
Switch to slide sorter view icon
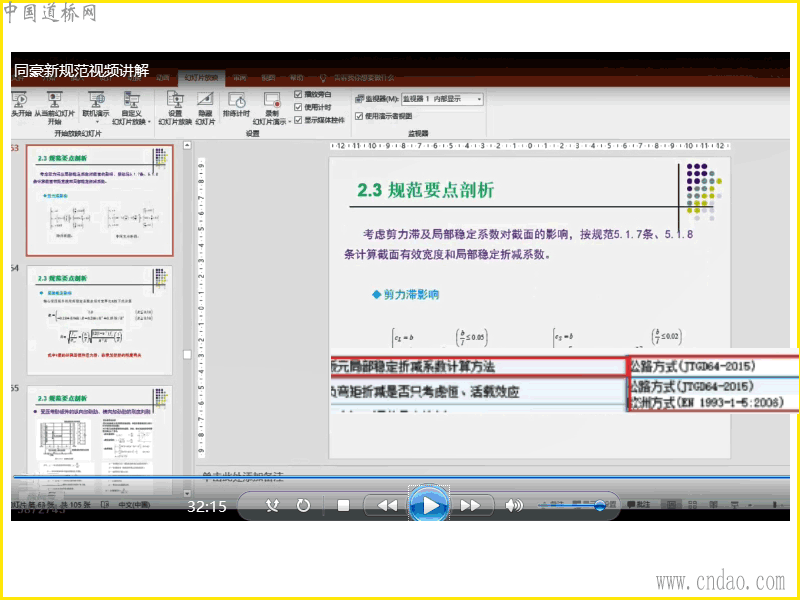[x=693, y=505]
